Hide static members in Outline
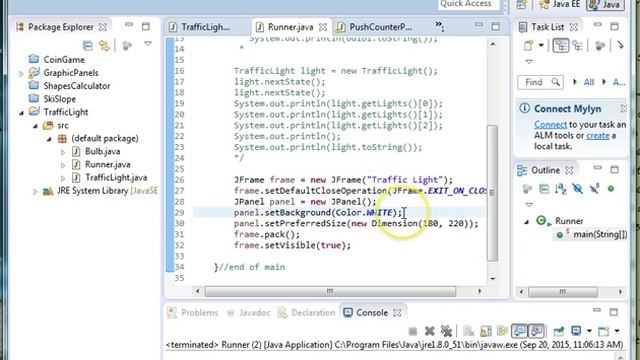The image size is (640, 360). click(594, 189)
